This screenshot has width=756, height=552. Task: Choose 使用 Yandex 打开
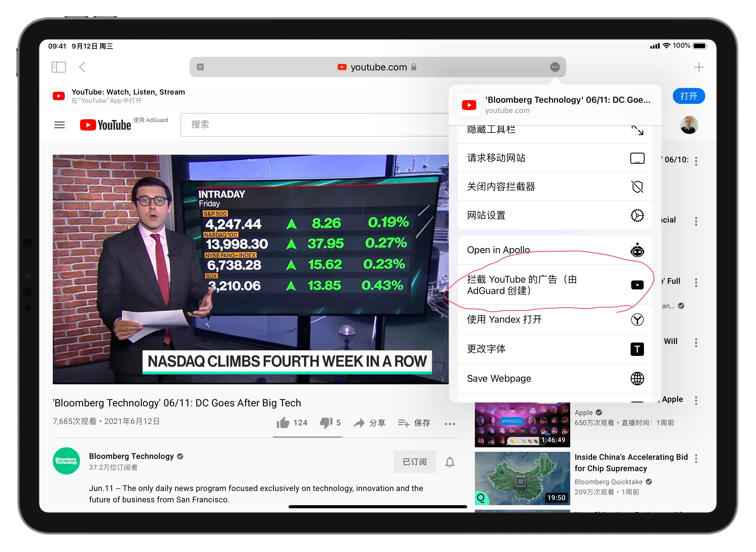click(x=555, y=320)
